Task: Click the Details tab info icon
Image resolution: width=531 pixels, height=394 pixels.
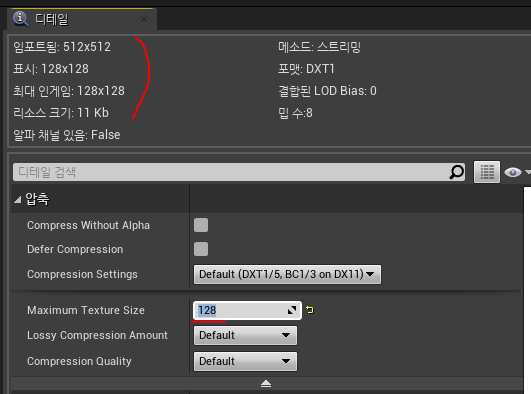Action: (20, 19)
